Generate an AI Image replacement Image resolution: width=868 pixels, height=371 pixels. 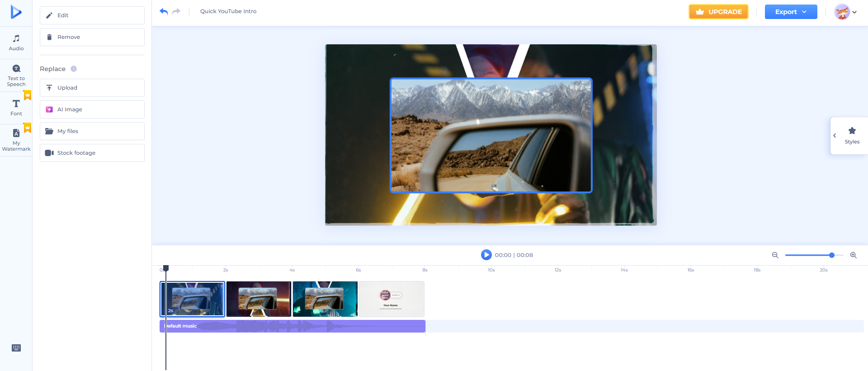coord(92,109)
